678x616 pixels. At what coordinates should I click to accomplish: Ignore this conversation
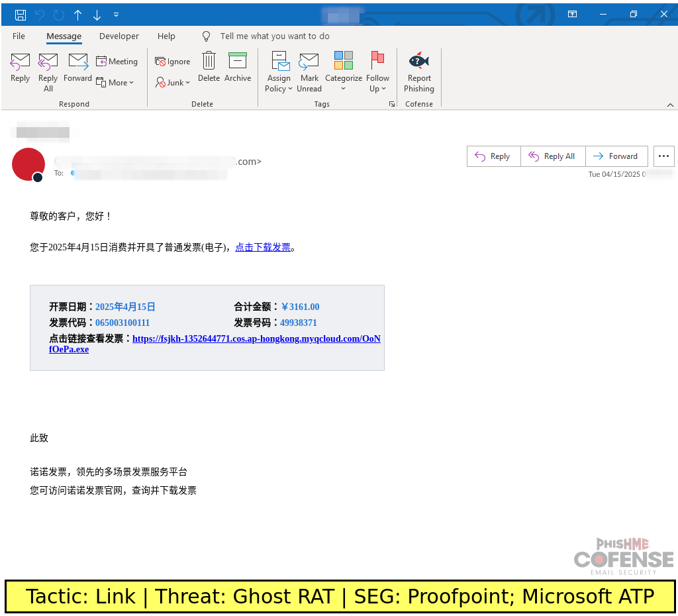click(x=173, y=62)
